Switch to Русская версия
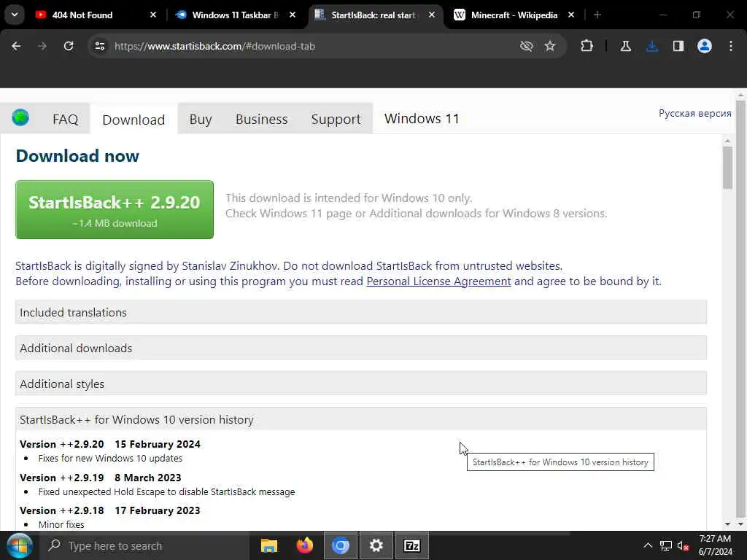This screenshot has width=747, height=560. [x=694, y=113]
